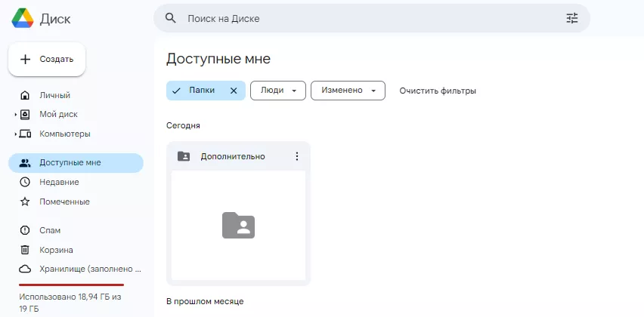Click the Сегодня section heading
Screen dimensions: 644x317
click(183, 125)
